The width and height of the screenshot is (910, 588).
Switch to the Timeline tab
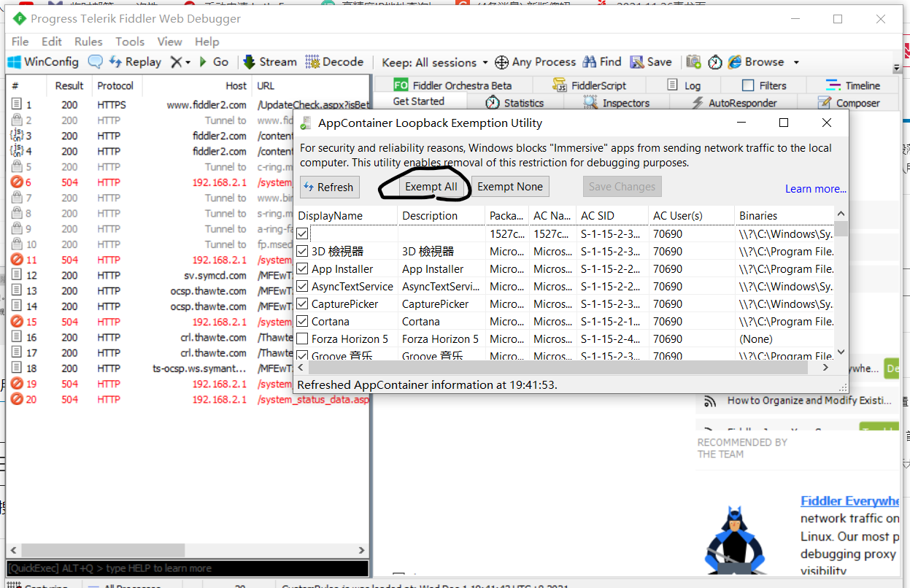coord(854,85)
